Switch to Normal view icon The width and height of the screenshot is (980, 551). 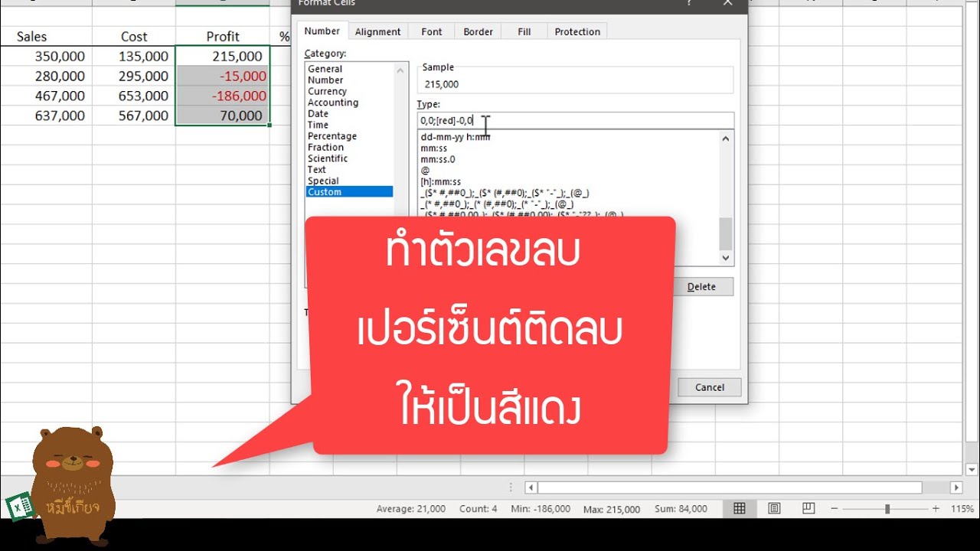pyautogui.click(x=740, y=508)
